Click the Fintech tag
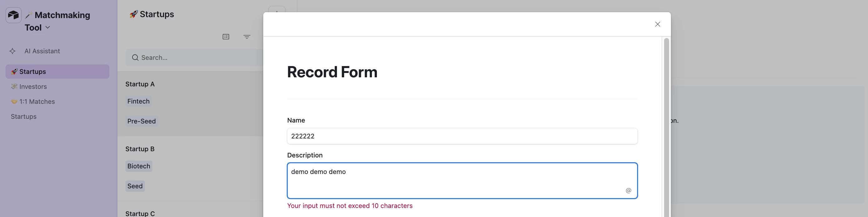Screen dimensions: 868x217 point(139,101)
